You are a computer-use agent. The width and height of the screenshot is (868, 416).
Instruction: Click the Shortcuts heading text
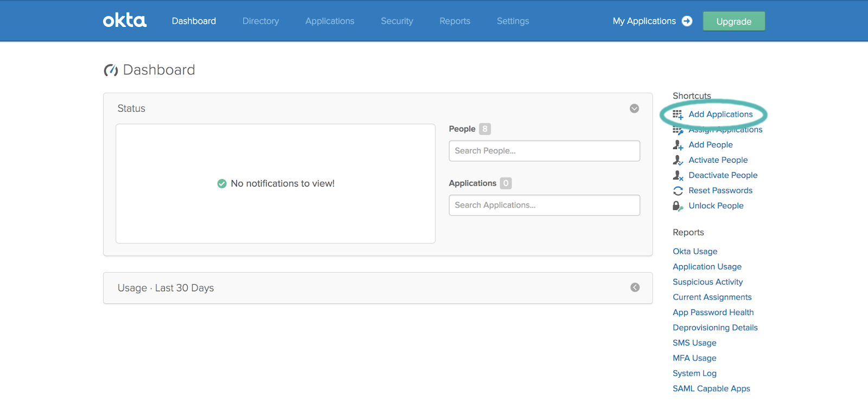[692, 95]
